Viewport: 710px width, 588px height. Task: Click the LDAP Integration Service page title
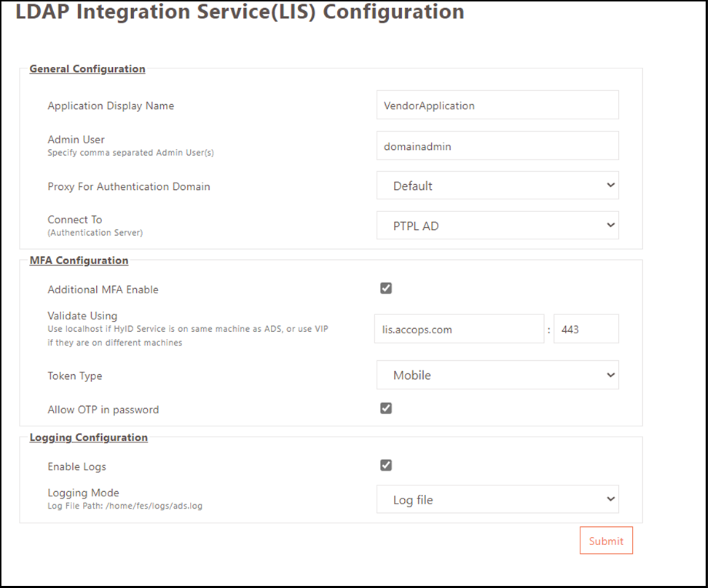pyautogui.click(x=240, y=12)
